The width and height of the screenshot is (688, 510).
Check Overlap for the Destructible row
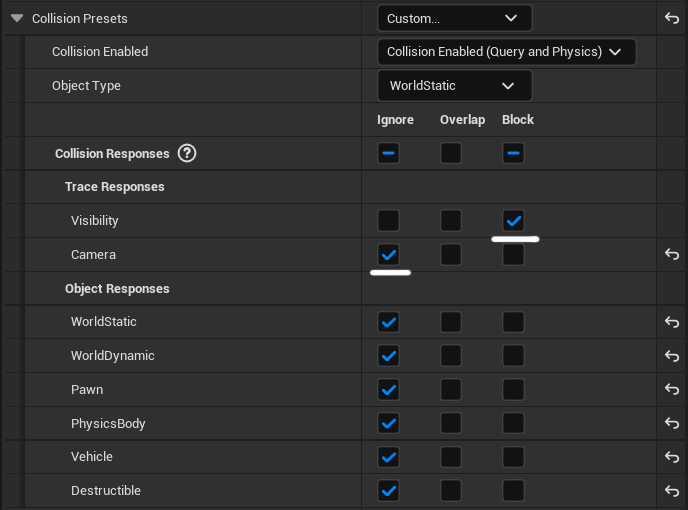pos(451,491)
